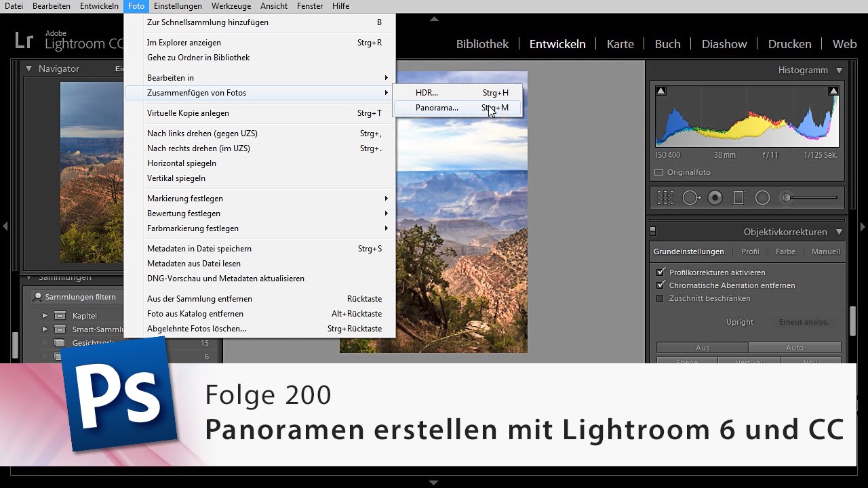The image size is (868, 488).
Task: Toggle Chromatische Aberration entfernen checkbox
Action: [660, 285]
